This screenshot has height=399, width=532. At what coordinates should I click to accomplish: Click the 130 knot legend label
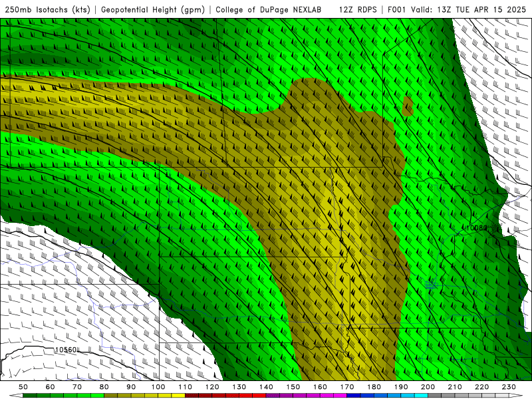(x=239, y=387)
